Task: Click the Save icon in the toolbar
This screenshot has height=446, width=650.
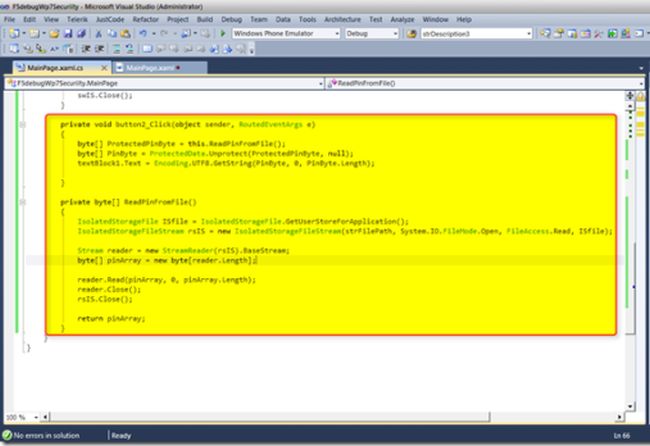Action: coord(66,34)
